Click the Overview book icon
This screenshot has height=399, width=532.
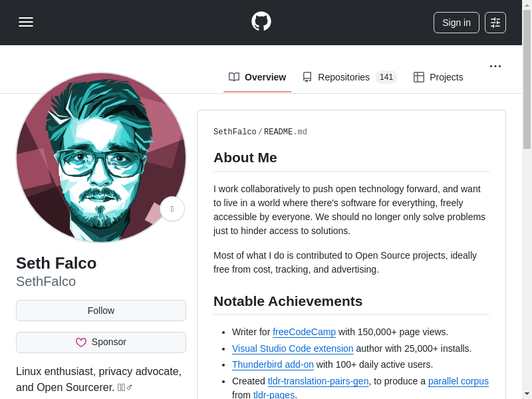coord(234,77)
